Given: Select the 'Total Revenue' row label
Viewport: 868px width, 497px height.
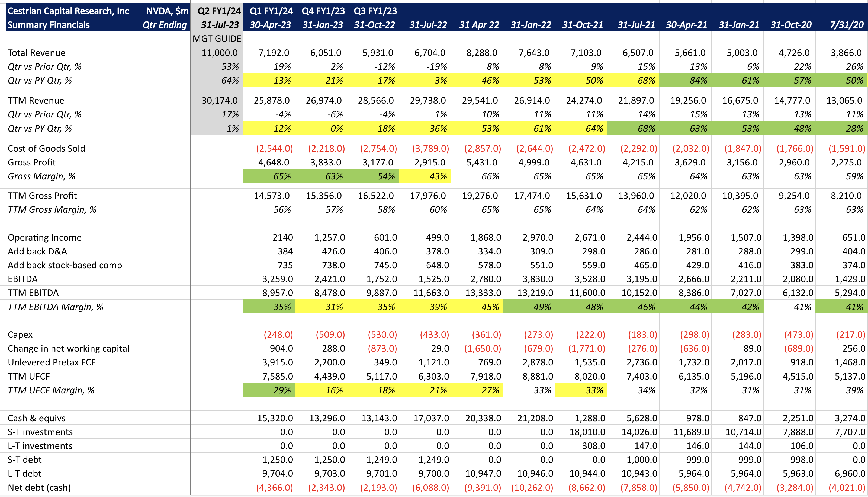Looking at the screenshot, I should point(37,53).
